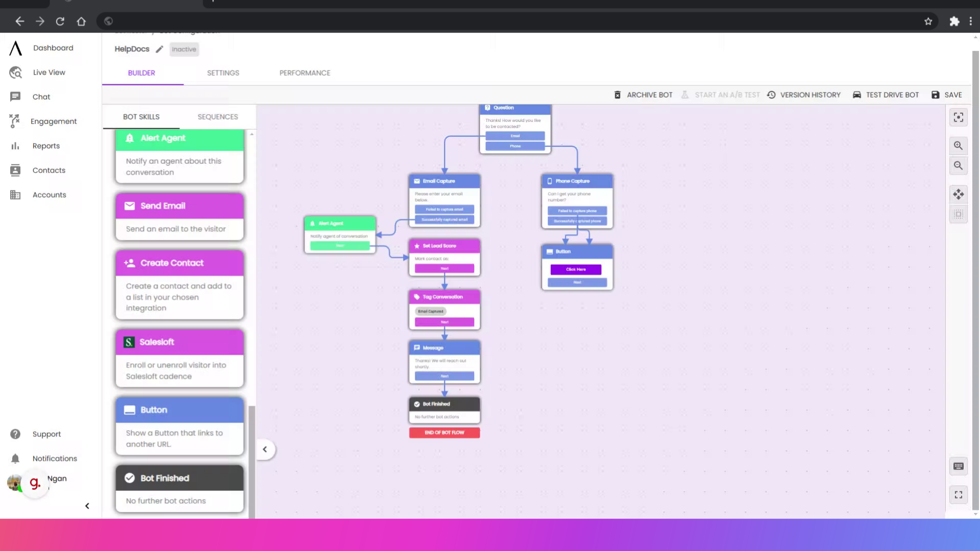Image resolution: width=980 pixels, height=551 pixels.
Task: Open the Performance tab
Action: pos(305,73)
